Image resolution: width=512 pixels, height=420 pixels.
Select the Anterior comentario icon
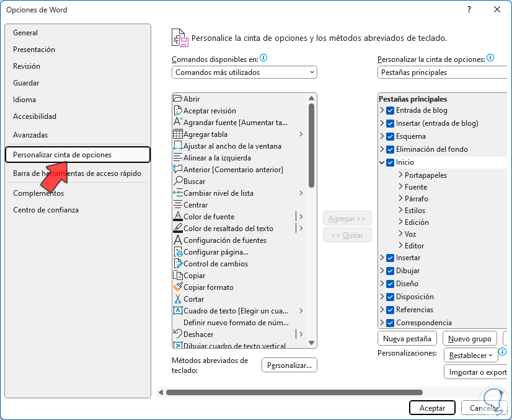coord(178,169)
